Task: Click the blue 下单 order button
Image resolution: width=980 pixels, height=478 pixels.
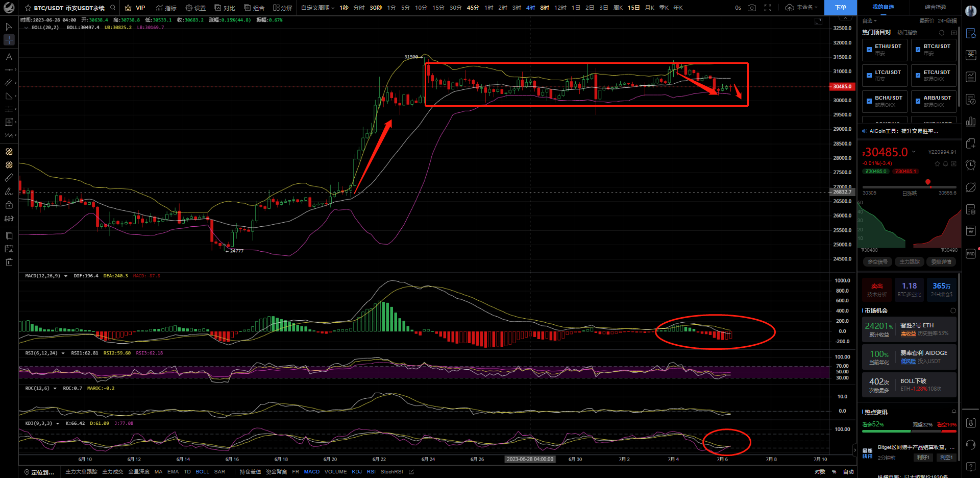Action: [x=840, y=8]
